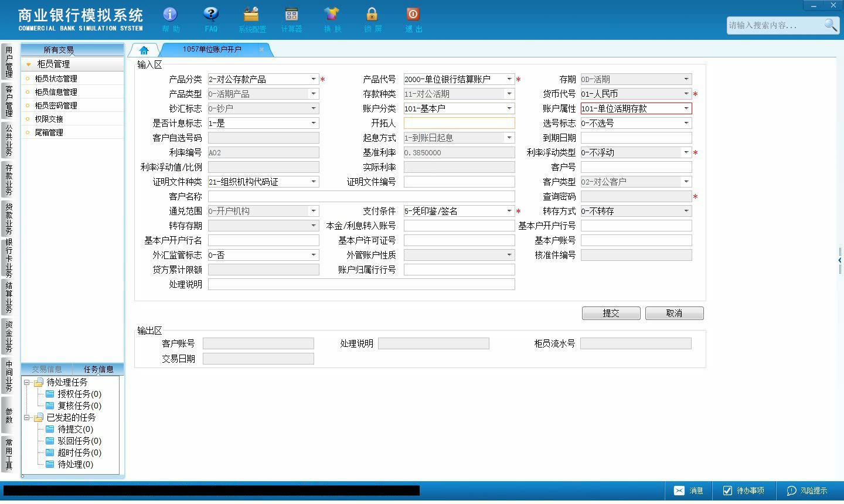Switch to 任务信息 tab
Image resolution: width=844 pixels, height=504 pixels.
98,369
